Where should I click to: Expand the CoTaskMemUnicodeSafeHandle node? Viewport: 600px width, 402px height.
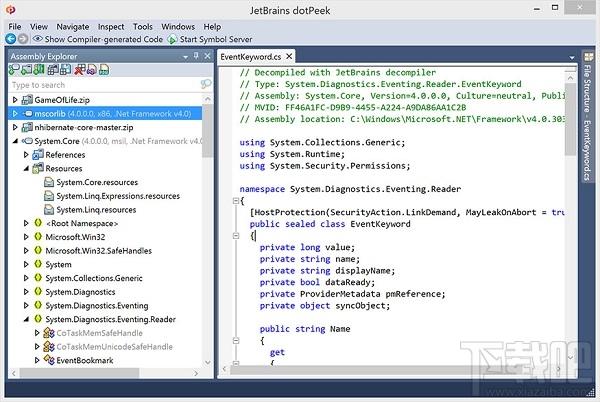37,347
